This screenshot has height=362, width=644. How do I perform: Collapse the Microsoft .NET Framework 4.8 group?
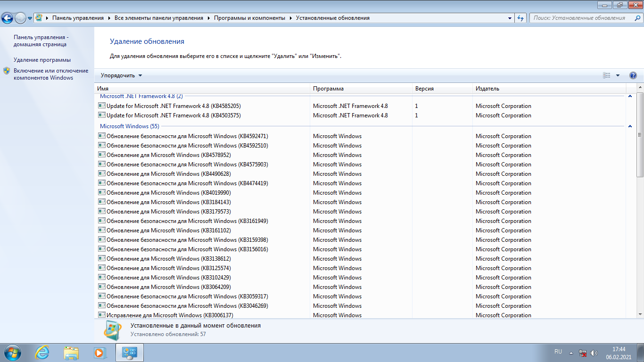[x=630, y=96]
